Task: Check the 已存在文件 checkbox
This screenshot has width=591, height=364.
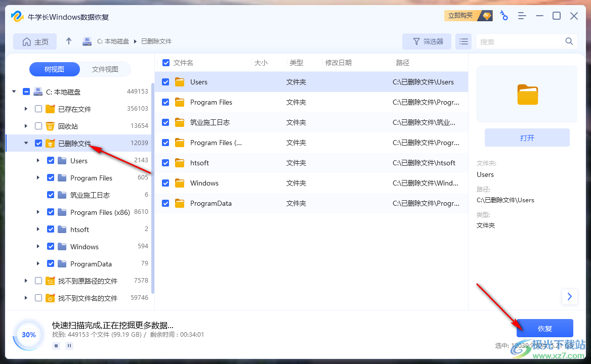Action: (38, 109)
